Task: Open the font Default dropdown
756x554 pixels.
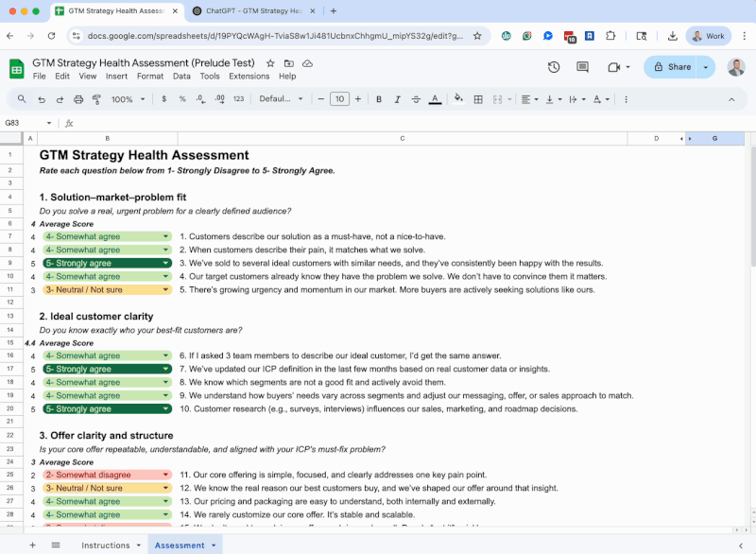Action: click(281, 99)
